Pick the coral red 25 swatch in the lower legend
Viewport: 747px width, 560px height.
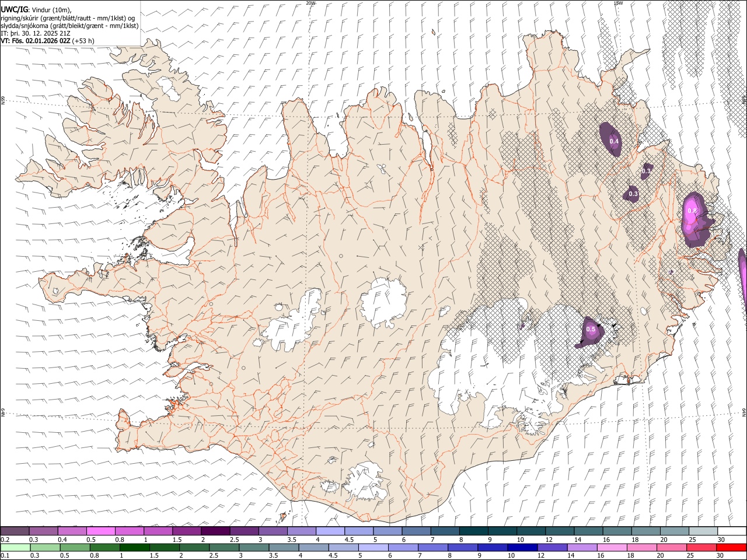point(702,547)
